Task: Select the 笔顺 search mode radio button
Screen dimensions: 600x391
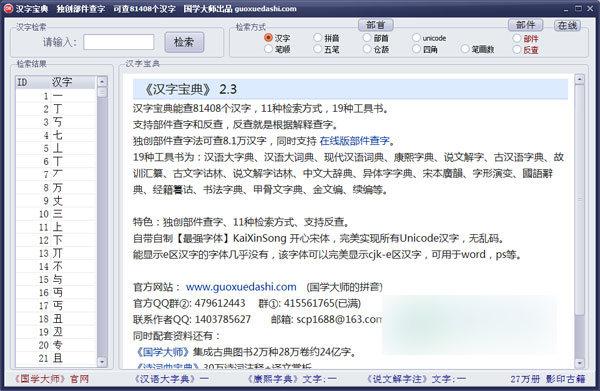Action: pyautogui.click(x=268, y=49)
